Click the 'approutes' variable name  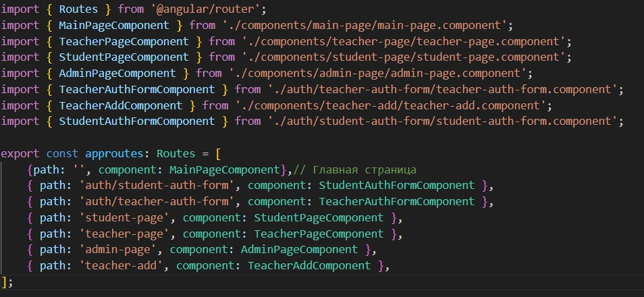point(114,154)
